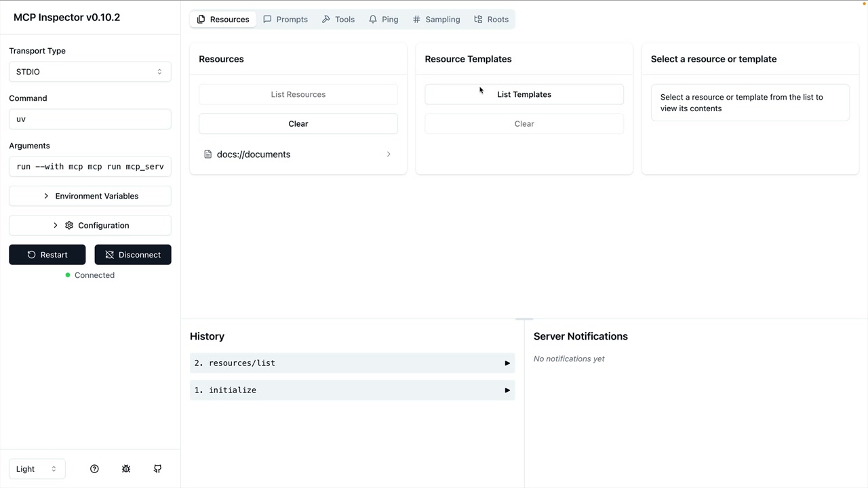Go to the Sampling tab
Viewport: 868px width, 488px height.
tap(436, 20)
